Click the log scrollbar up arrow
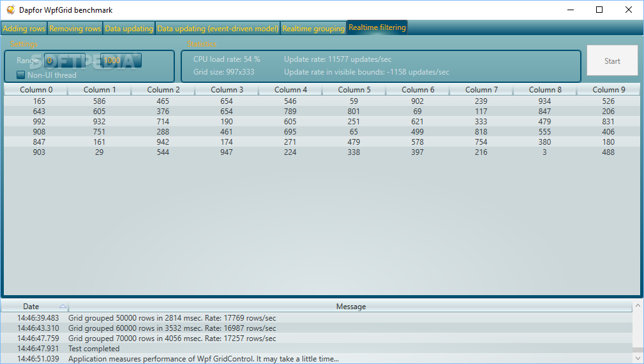This screenshot has width=644, height=364. (638, 306)
